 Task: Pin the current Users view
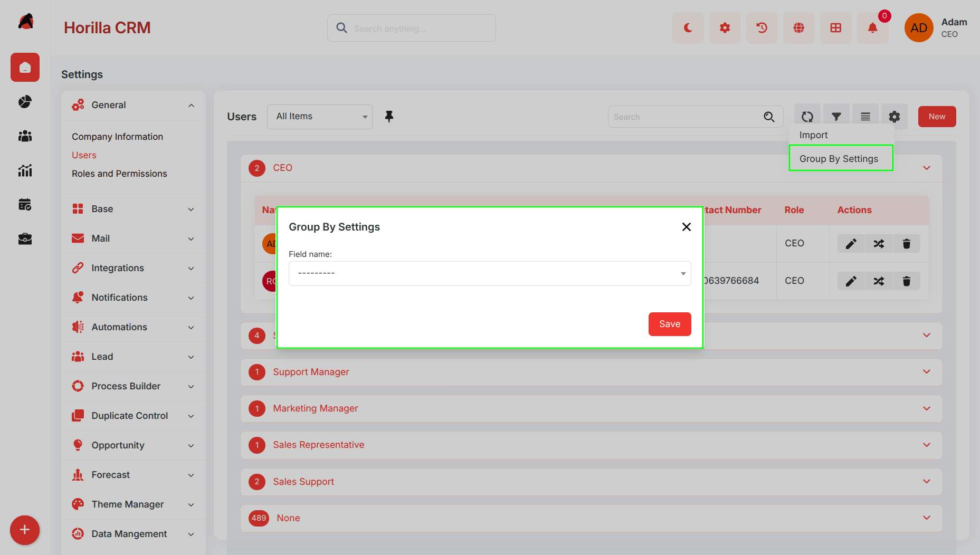[x=389, y=117]
